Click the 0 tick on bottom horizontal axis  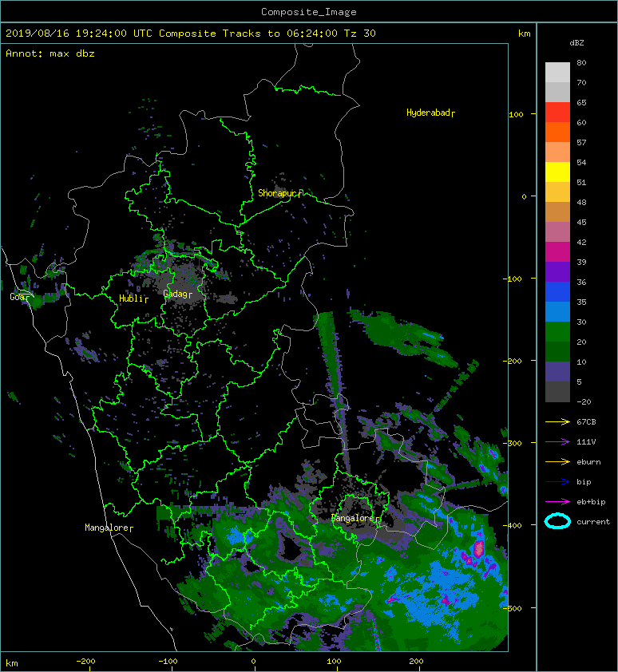253,662
